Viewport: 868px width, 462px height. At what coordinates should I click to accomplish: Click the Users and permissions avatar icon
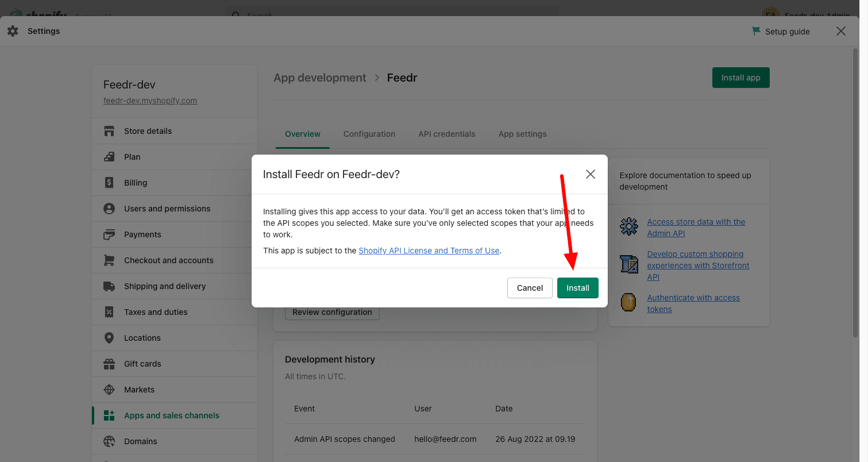tap(109, 209)
